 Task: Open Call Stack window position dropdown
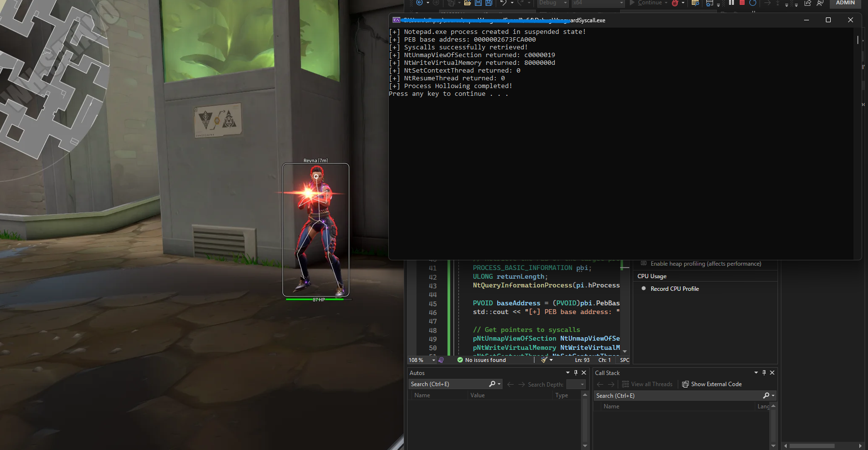tap(756, 373)
